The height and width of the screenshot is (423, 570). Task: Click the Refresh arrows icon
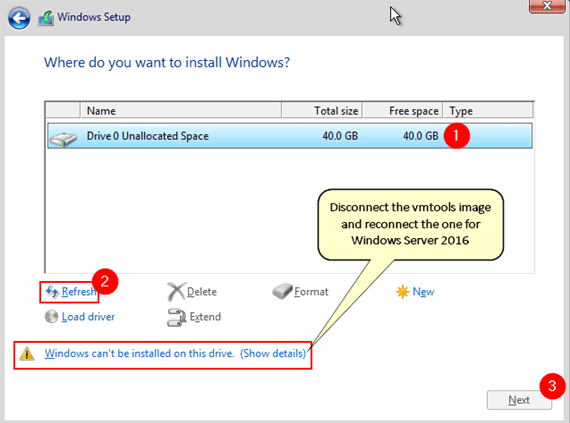52,291
